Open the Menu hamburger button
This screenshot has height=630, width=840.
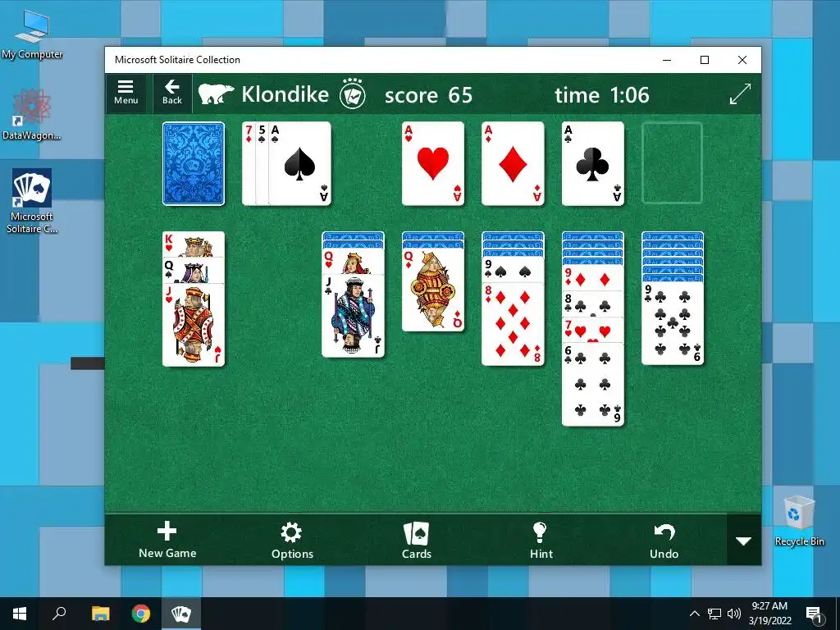tap(126, 94)
